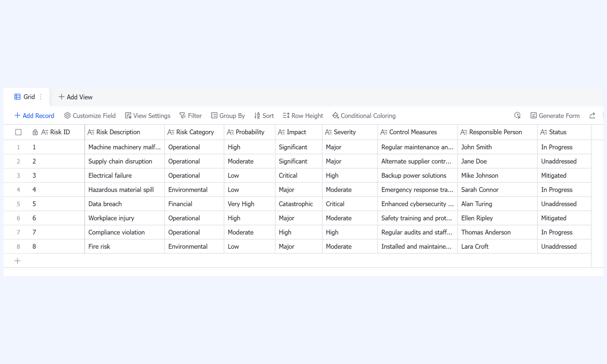Toggle the select-all rows checkbox
Viewport: 607px width, 364px height.
pos(18,132)
